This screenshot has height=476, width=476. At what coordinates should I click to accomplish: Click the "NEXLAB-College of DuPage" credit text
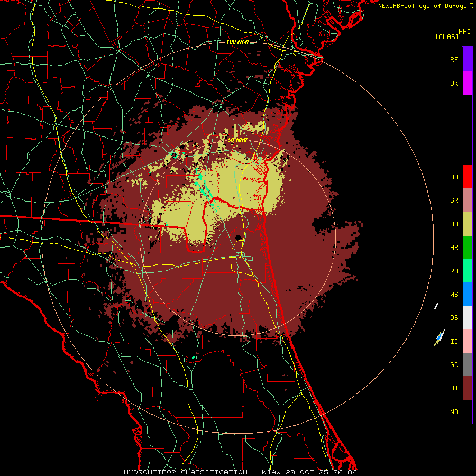point(423,6)
